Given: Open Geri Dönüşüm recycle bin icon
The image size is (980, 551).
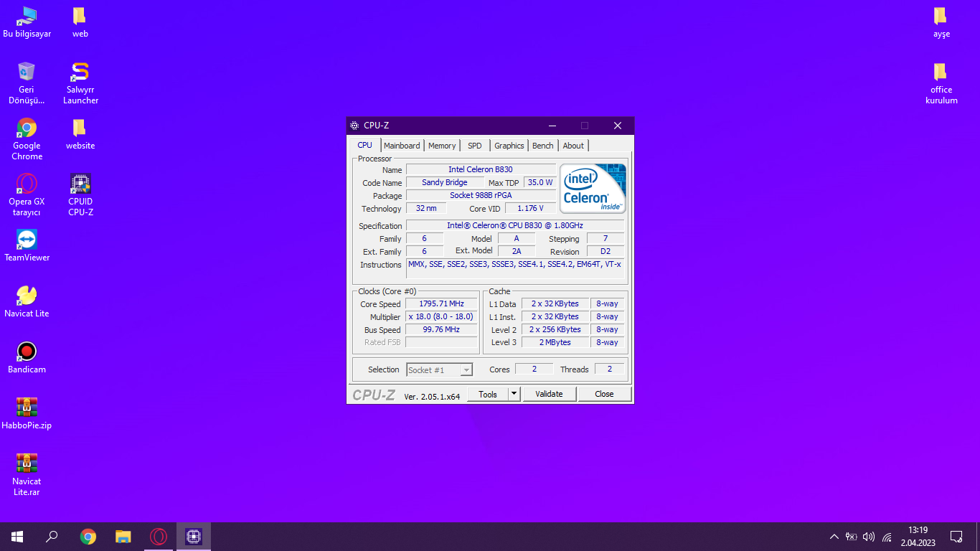Looking at the screenshot, I should tap(27, 83).
